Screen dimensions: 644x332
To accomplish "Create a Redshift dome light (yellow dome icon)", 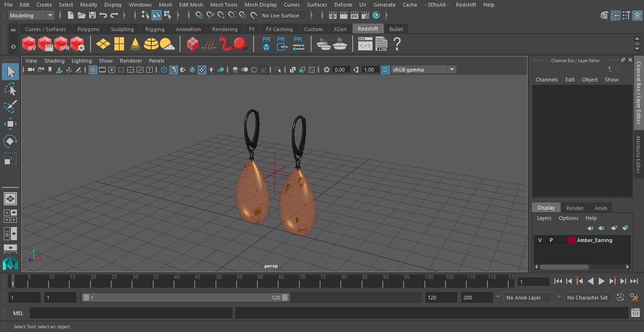I will pos(151,44).
